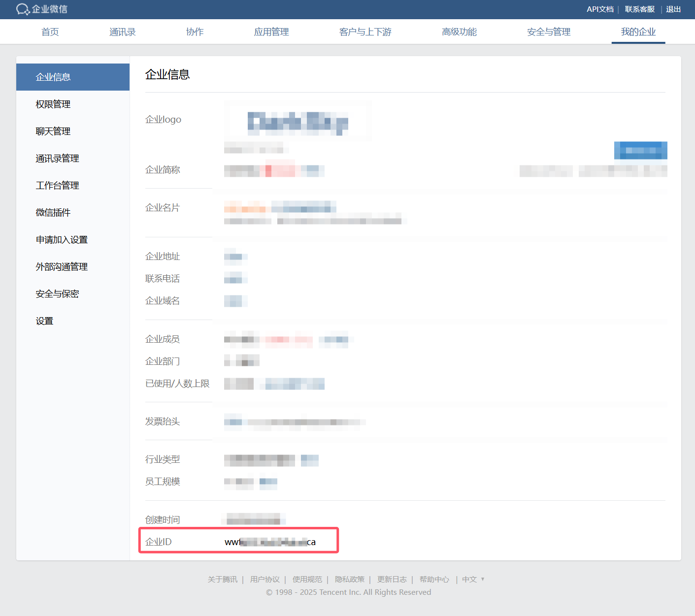Open the 隐私政策 footer link
695x616 pixels.
click(x=350, y=580)
